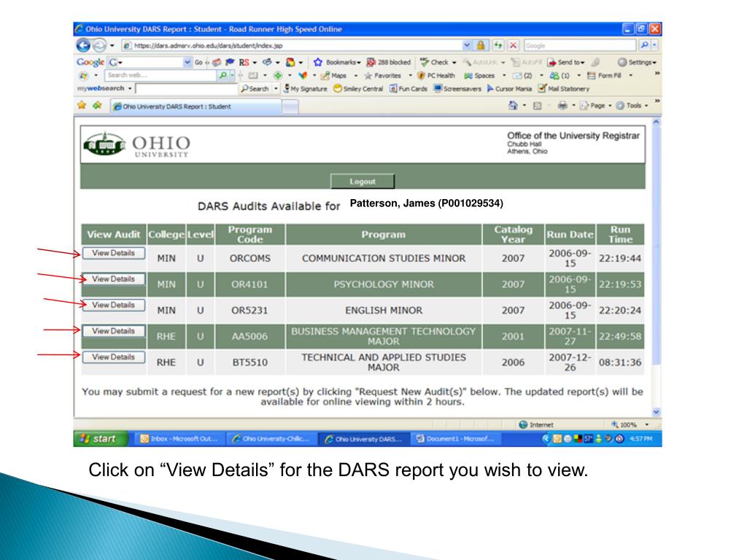Open the zoom level 100% dropdown
This screenshot has width=747, height=560.
click(x=647, y=424)
